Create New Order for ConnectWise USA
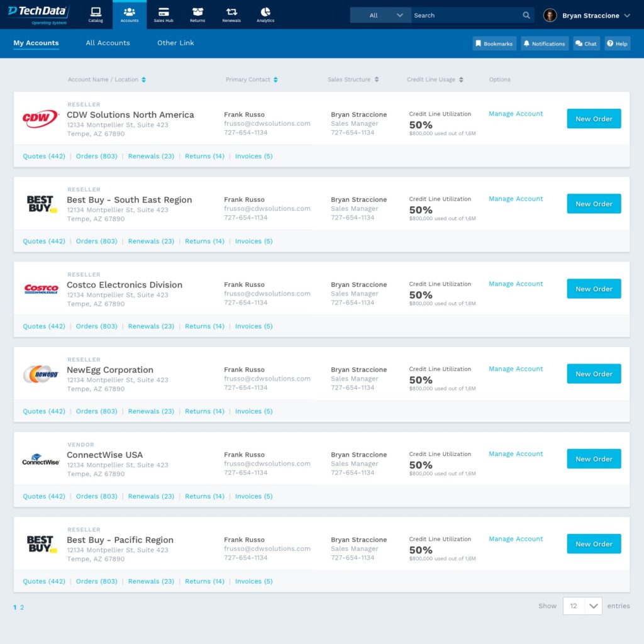The image size is (644, 644). pos(594,458)
